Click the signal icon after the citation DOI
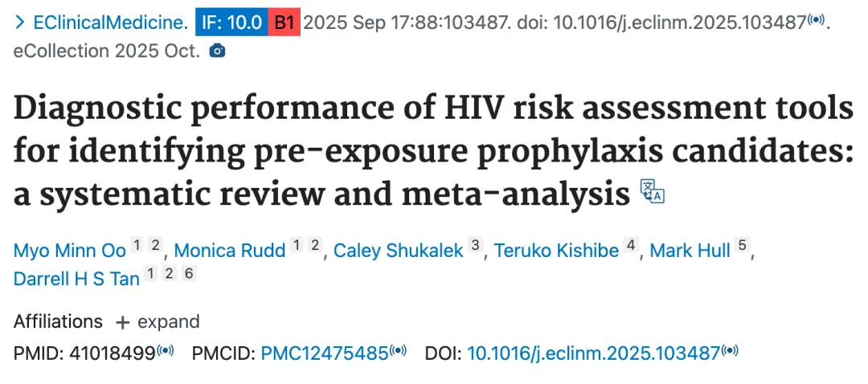Screen dimensions: 868x384 coord(816,20)
